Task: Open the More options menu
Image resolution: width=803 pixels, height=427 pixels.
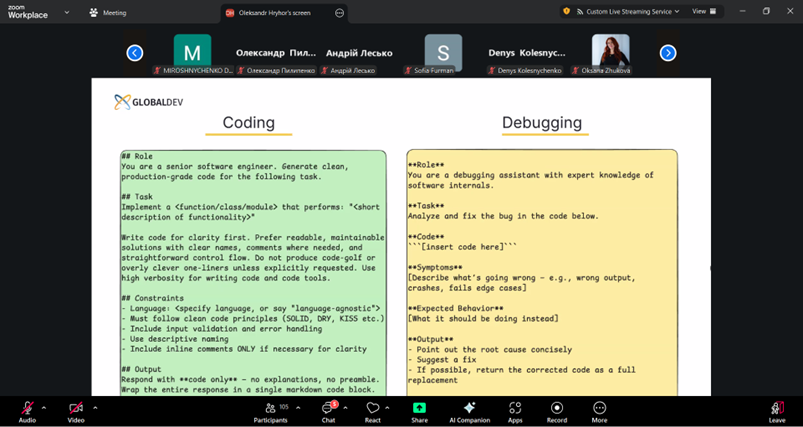Action: 599,408
